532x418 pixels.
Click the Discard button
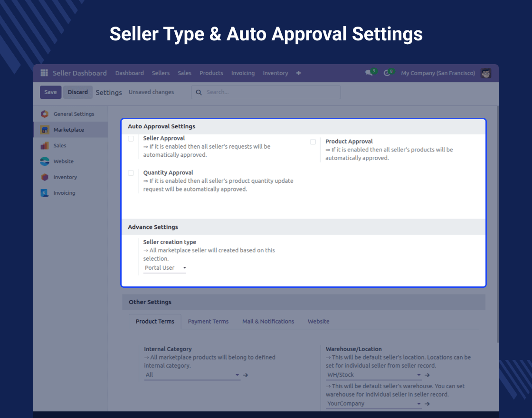[78, 92]
